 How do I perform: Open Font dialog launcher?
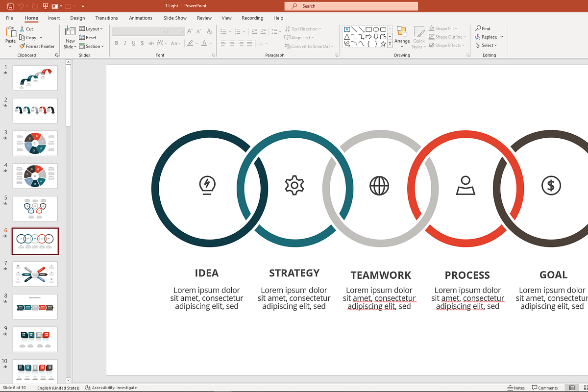214,55
